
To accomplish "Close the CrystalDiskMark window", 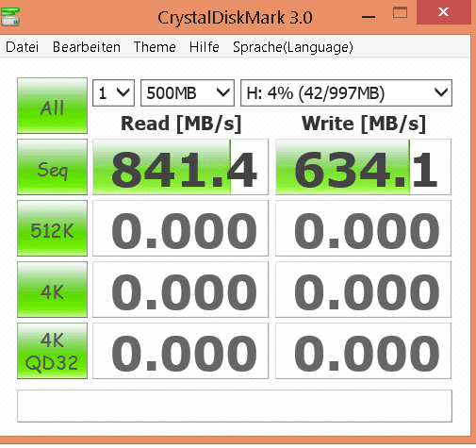I will [x=444, y=12].
